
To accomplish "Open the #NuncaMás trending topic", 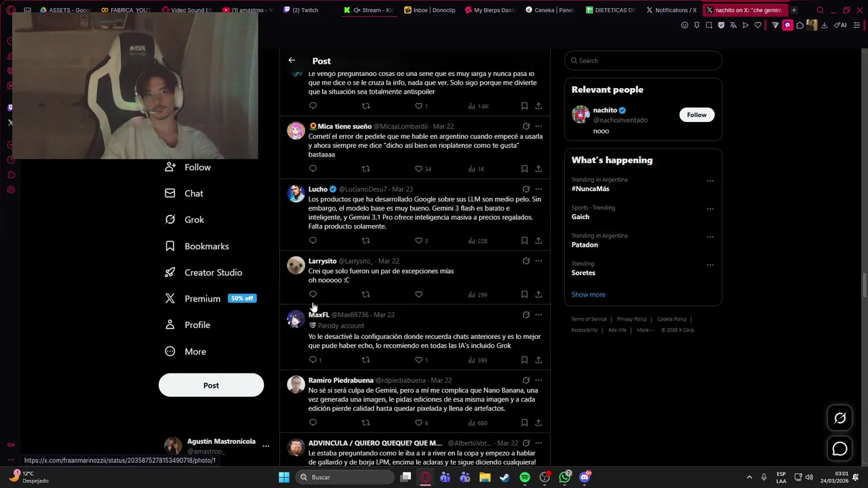I will tap(591, 188).
